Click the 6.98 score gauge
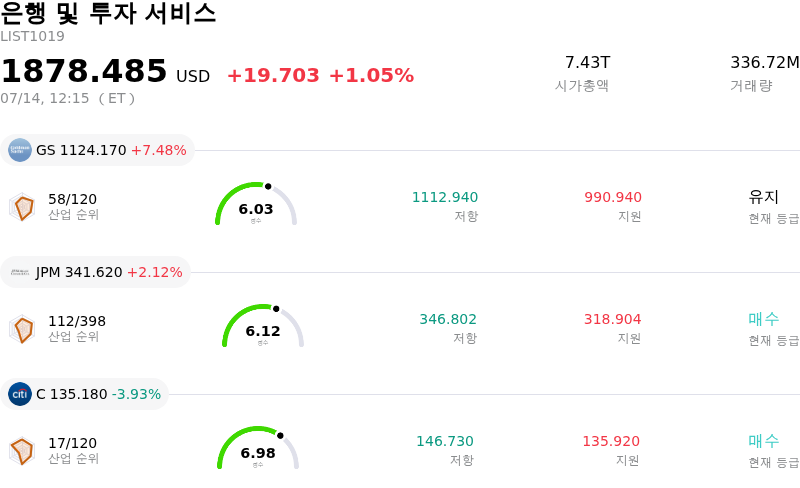The height and width of the screenshot is (488, 800). [258, 448]
